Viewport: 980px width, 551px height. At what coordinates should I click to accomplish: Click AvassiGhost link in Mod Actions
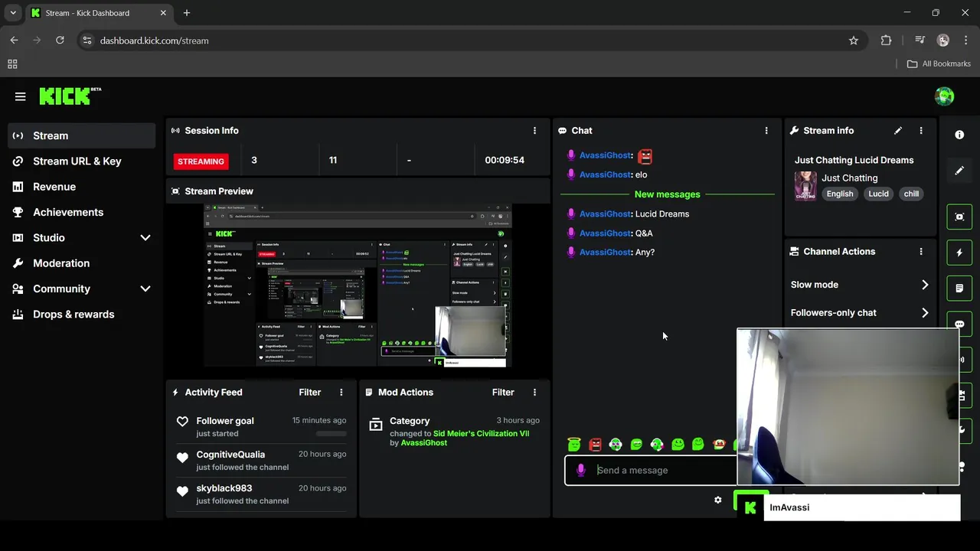[x=423, y=443]
